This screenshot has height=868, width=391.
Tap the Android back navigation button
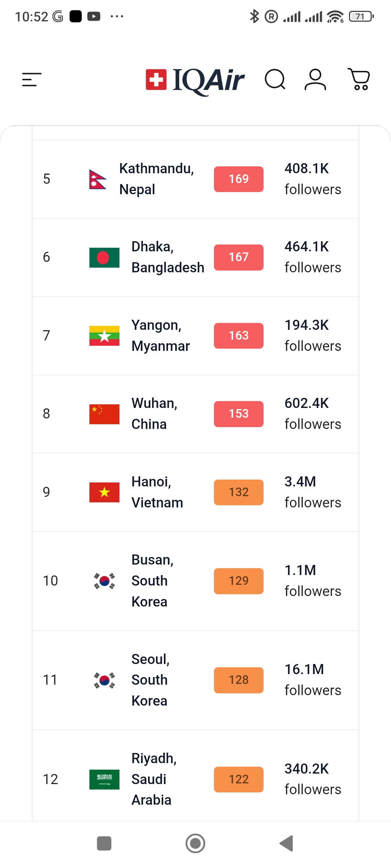pyautogui.click(x=286, y=843)
